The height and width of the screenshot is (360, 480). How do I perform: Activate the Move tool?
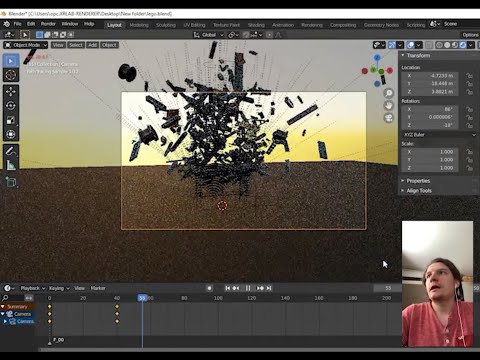point(11,92)
